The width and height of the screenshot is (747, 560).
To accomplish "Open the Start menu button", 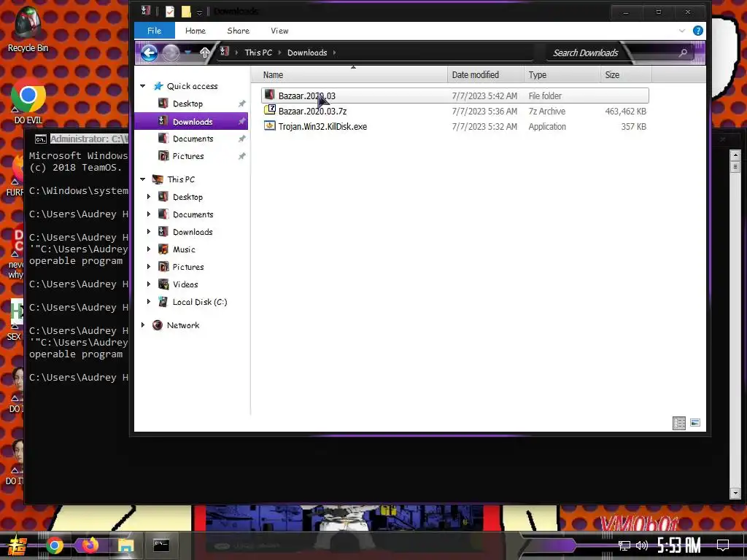I will [x=16, y=545].
